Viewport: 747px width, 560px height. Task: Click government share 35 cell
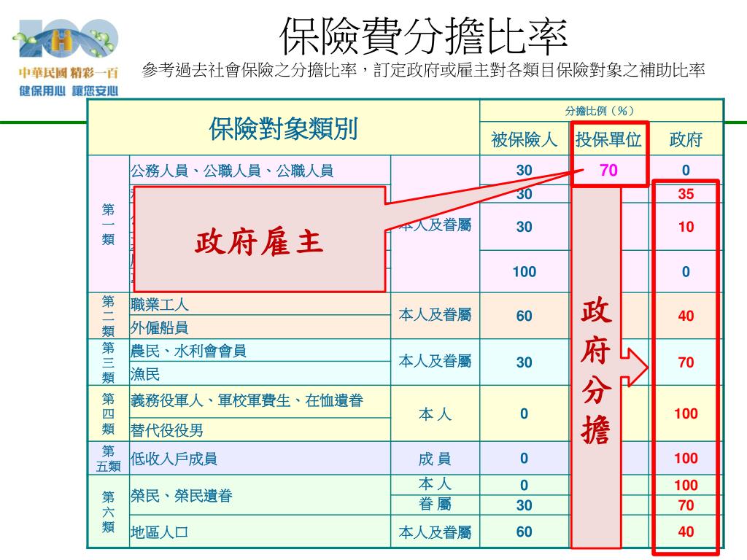(686, 194)
